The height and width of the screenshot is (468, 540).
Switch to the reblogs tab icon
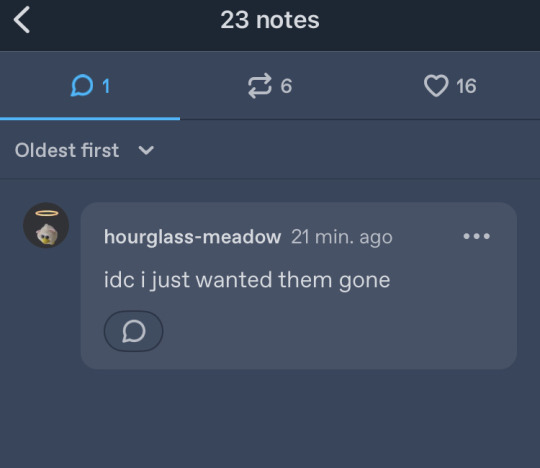(260, 85)
